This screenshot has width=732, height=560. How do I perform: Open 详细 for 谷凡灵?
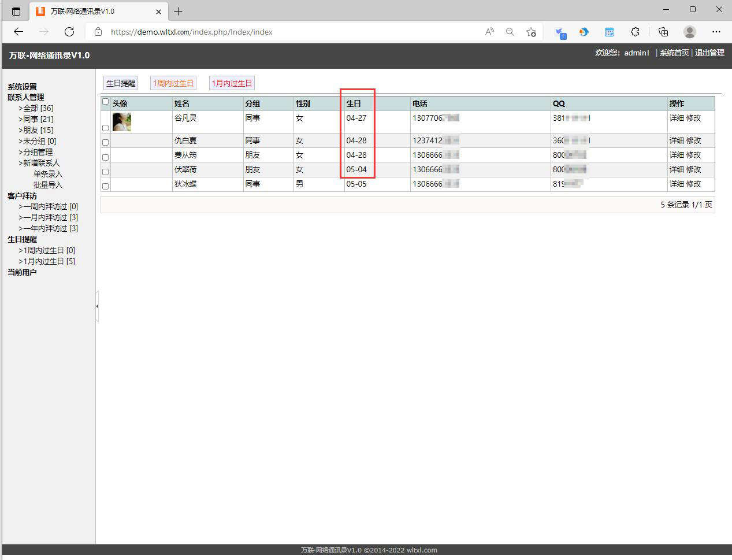tap(677, 118)
